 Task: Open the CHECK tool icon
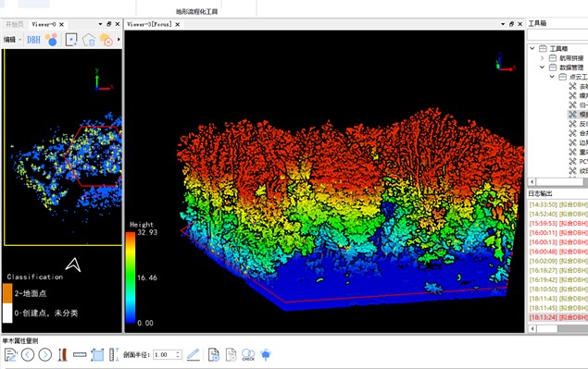point(248,354)
